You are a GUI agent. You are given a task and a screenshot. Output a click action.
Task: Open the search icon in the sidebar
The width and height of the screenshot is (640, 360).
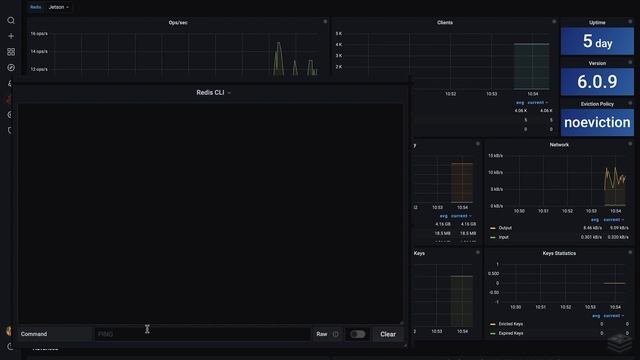pos(11,20)
